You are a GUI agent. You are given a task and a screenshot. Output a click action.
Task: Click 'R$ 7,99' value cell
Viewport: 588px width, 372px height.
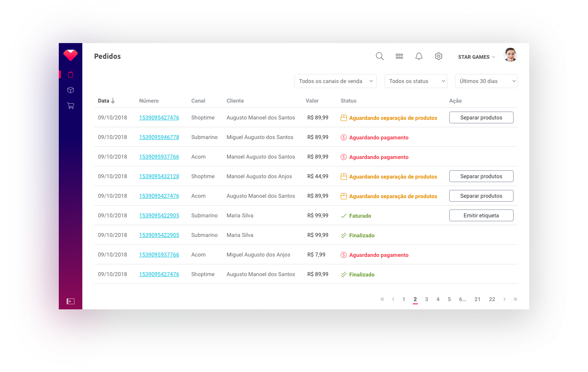click(316, 255)
